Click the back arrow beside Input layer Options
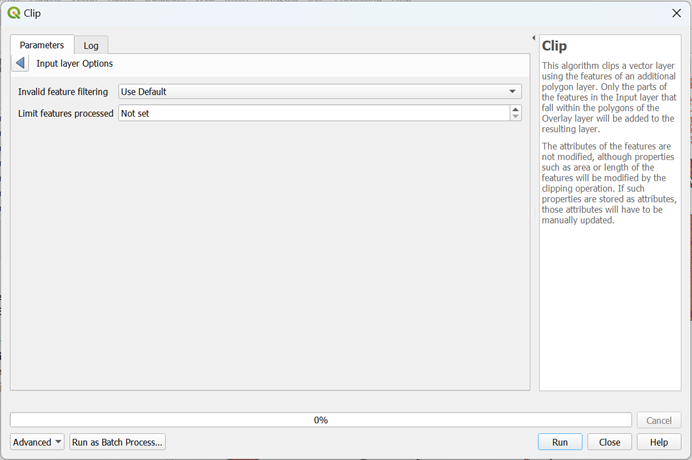The height and width of the screenshot is (460, 692). coord(21,63)
